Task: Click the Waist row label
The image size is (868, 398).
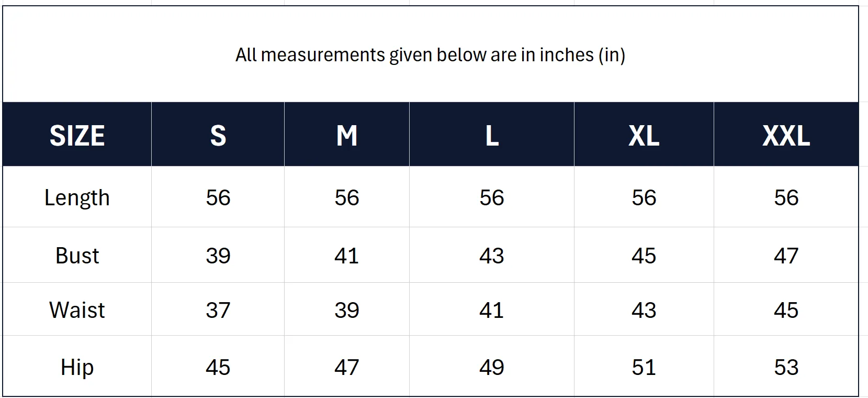Action: pos(77,311)
